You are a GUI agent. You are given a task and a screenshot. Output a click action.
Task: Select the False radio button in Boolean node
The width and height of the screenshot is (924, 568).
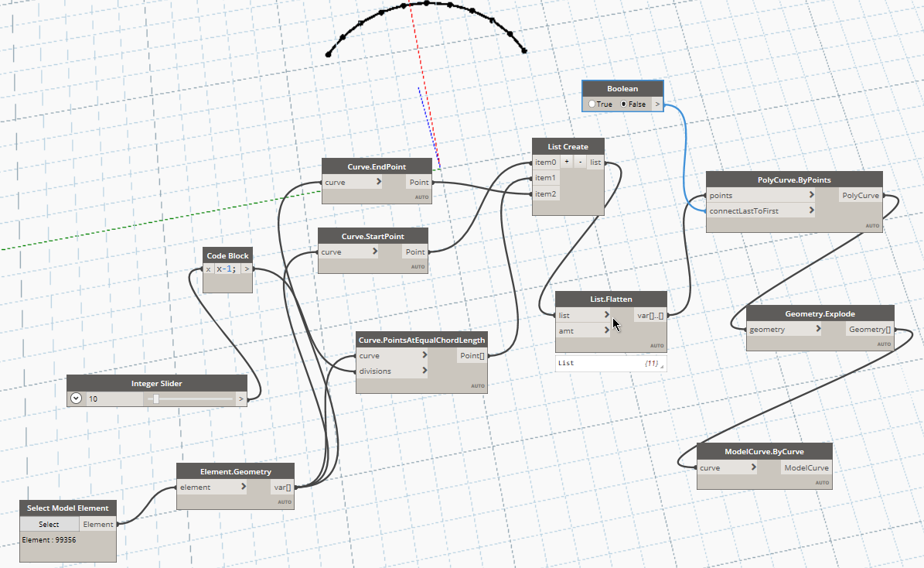(623, 104)
